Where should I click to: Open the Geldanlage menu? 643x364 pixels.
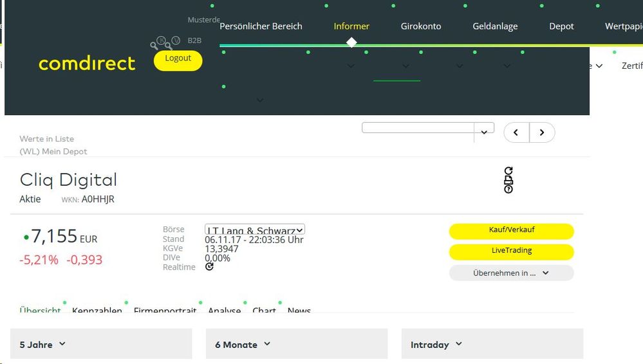point(495,26)
